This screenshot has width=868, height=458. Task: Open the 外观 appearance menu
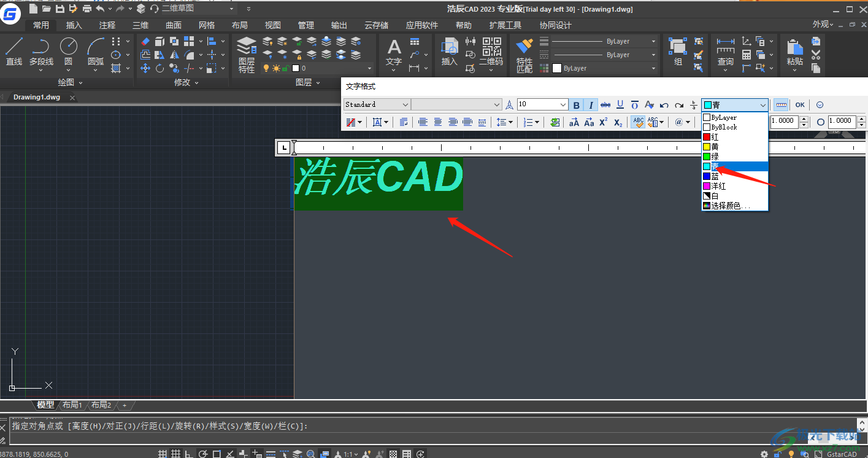pos(823,25)
